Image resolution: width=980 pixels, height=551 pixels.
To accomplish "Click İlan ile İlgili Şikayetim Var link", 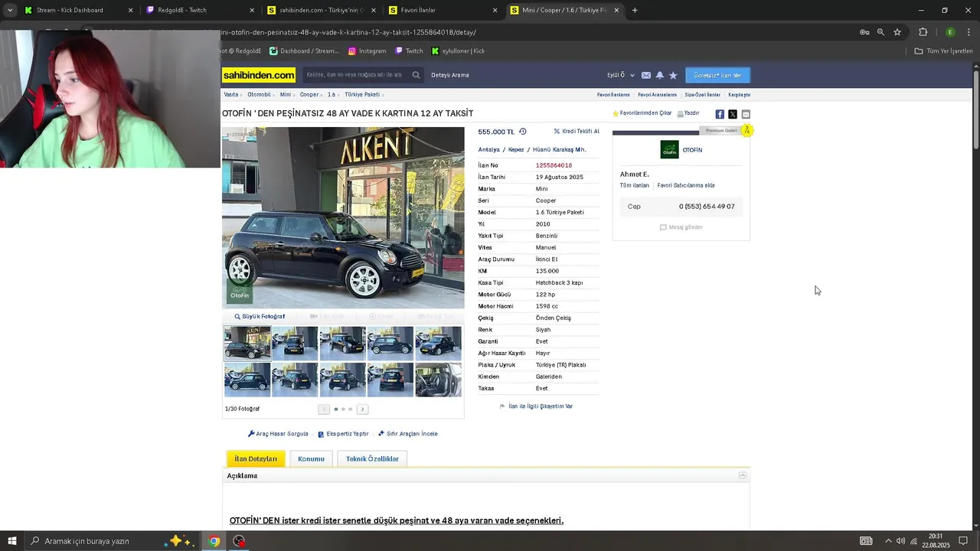I will click(x=536, y=406).
